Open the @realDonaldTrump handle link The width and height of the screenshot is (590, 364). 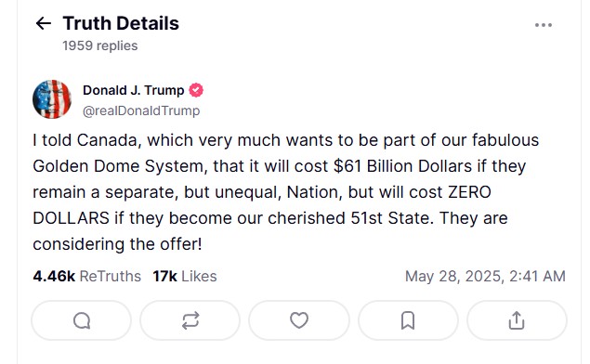point(141,110)
